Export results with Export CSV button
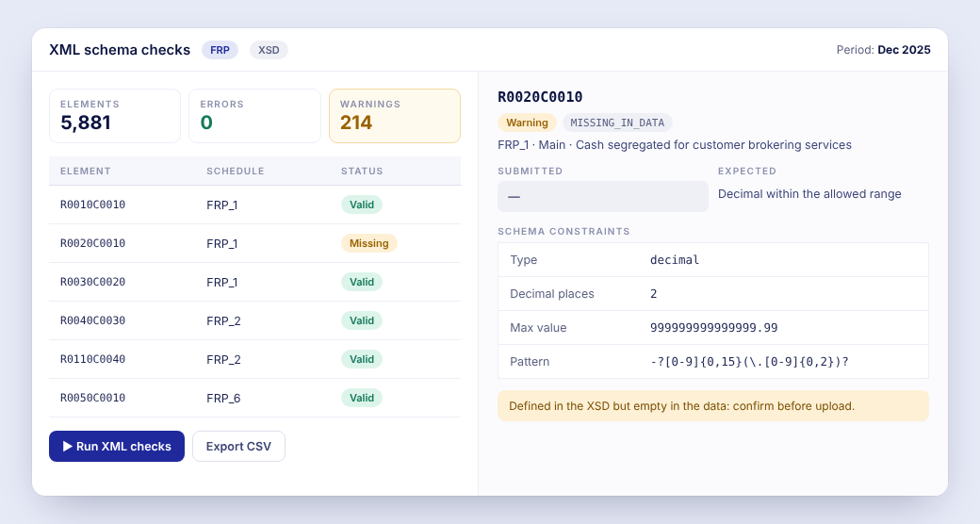This screenshot has width=980, height=524. coord(238,447)
